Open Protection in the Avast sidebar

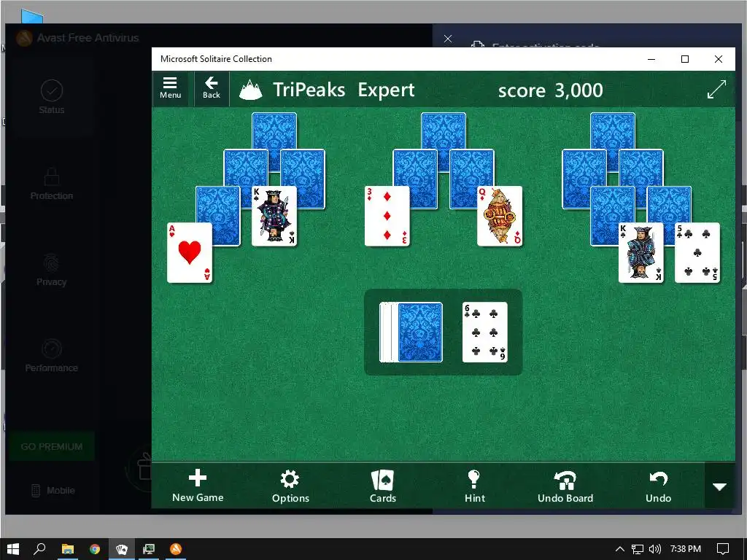tap(52, 184)
